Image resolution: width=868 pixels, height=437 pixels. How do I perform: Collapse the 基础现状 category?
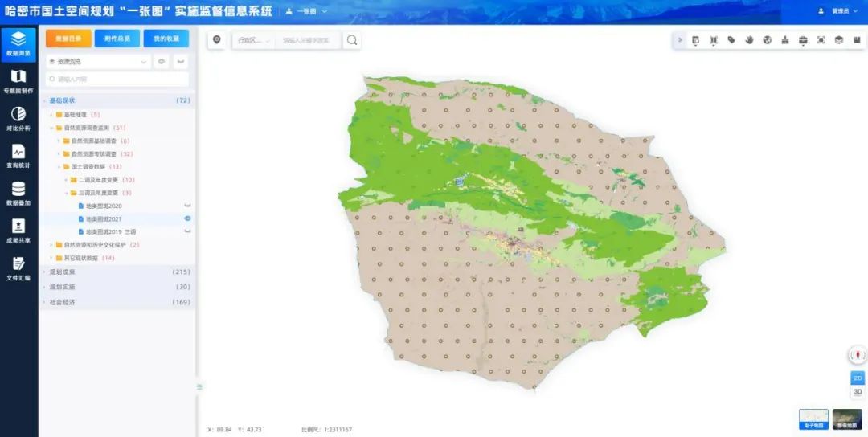[45, 100]
